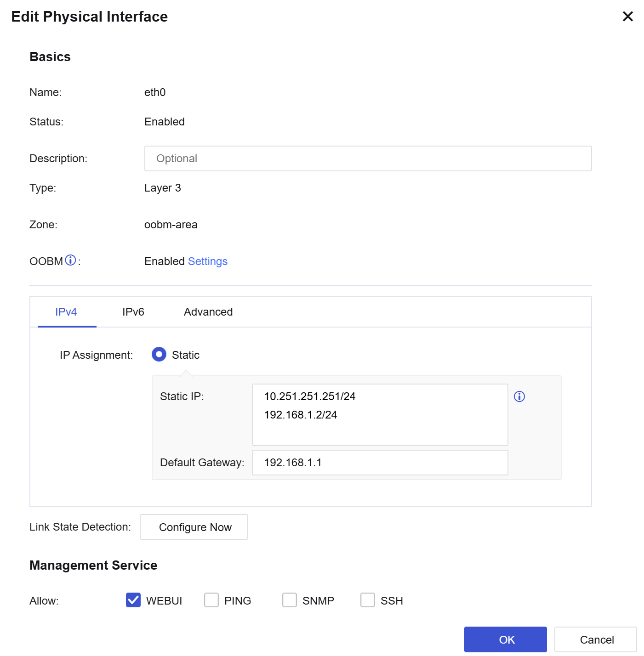Click the Static IP info icon
Viewport: 644px width, 656px height.
(519, 396)
